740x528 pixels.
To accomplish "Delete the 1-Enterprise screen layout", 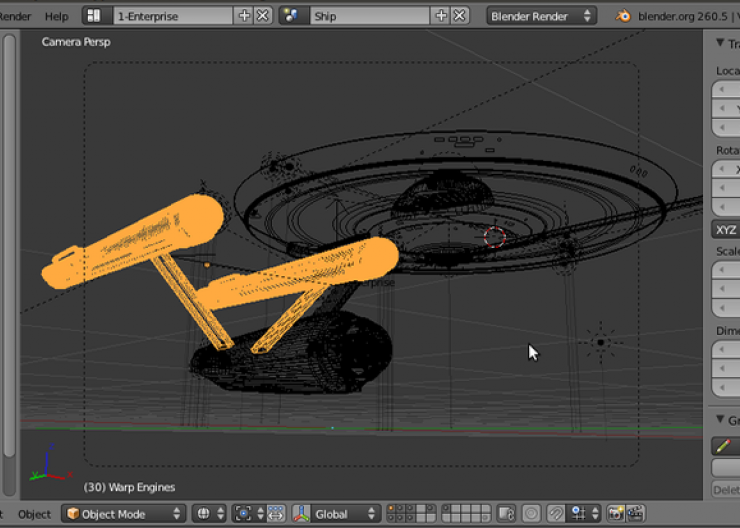I will 263,16.
